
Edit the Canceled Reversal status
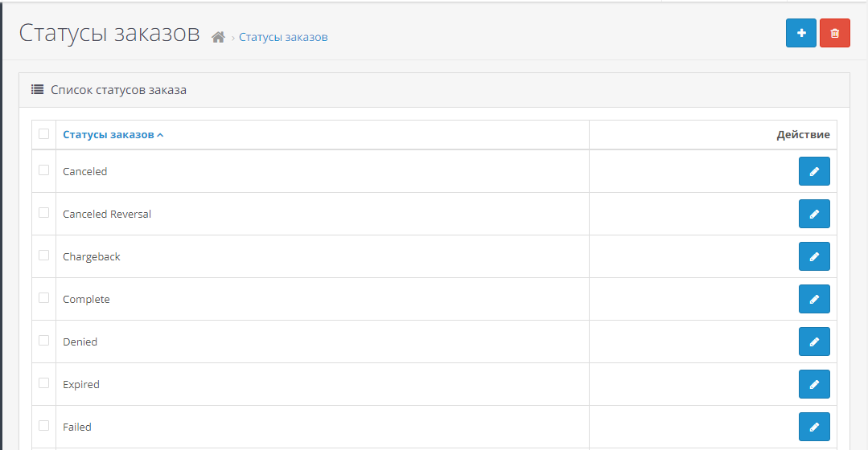coord(813,214)
